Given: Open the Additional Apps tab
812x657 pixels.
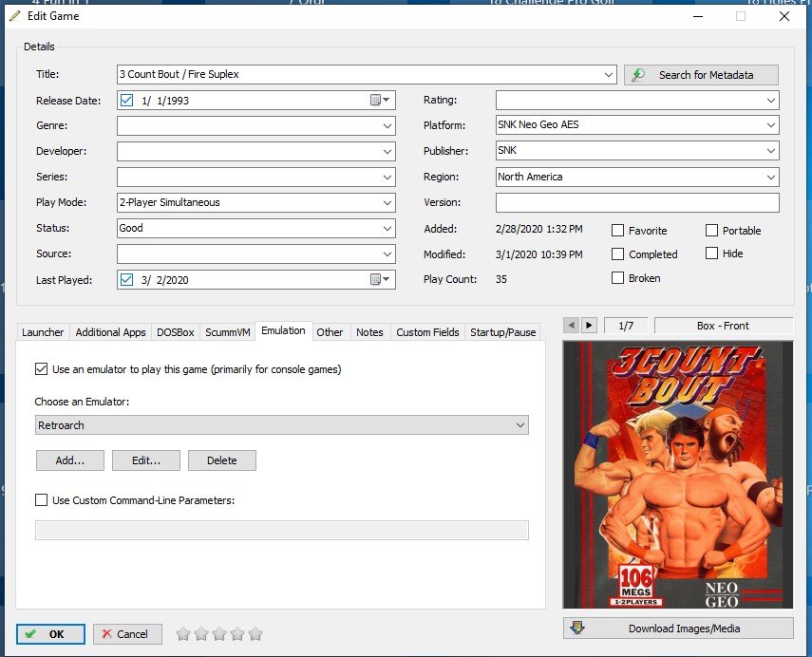Looking at the screenshot, I should click(x=110, y=332).
